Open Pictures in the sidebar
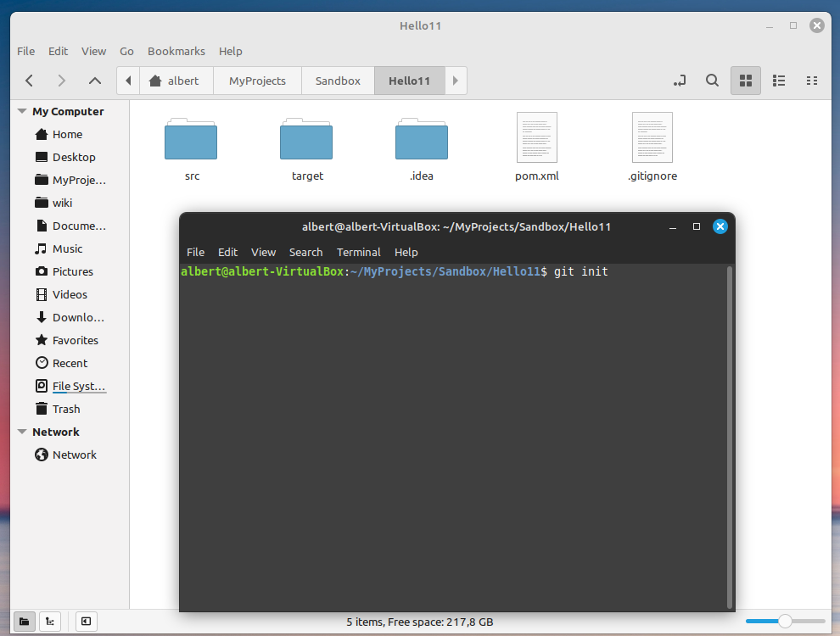 coord(72,272)
